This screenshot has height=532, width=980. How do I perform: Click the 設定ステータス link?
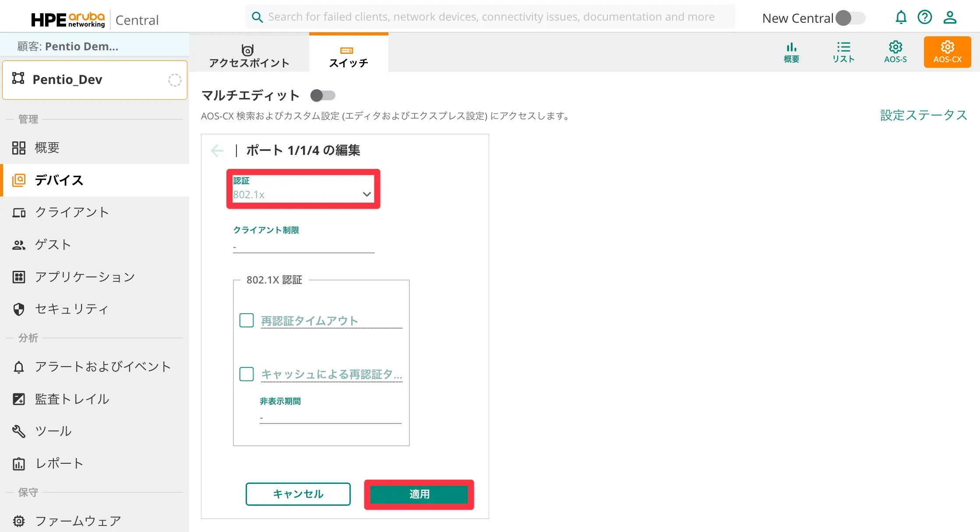tap(923, 115)
